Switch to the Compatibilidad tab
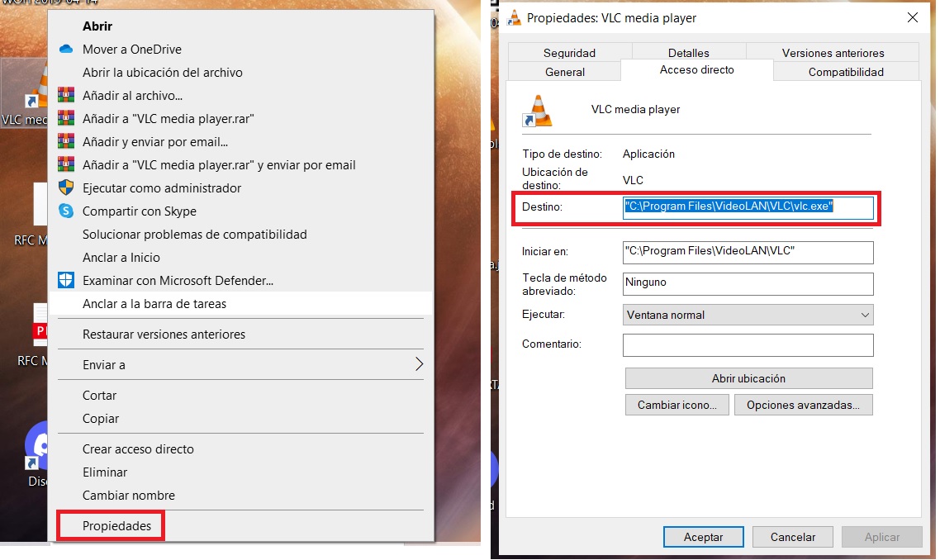940x560 pixels. (x=846, y=71)
